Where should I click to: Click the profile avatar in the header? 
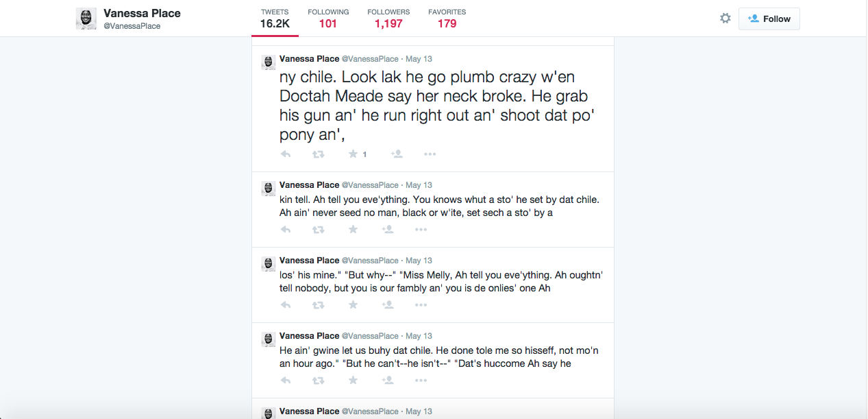pyautogui.click(x=86, y=19)
